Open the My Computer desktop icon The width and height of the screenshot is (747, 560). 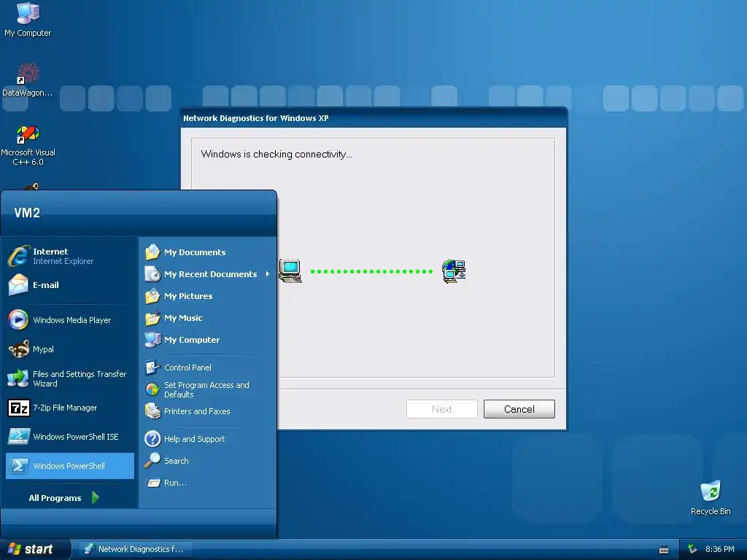click(28, 19)
